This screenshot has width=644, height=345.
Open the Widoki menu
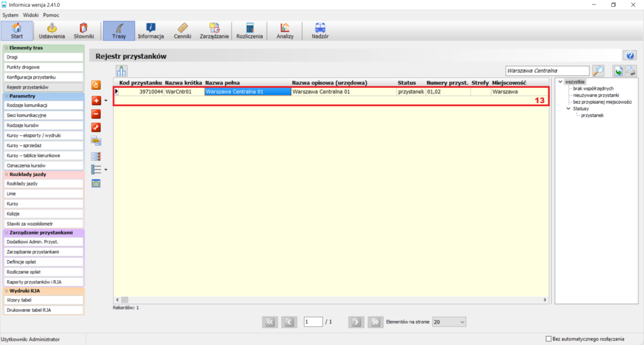31,15
